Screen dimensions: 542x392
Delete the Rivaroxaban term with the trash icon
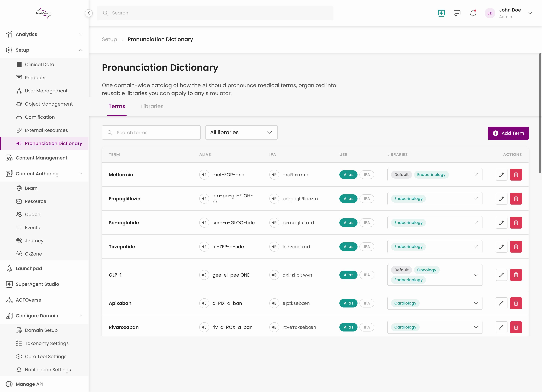pyautogui.click(x=516, y=327)
